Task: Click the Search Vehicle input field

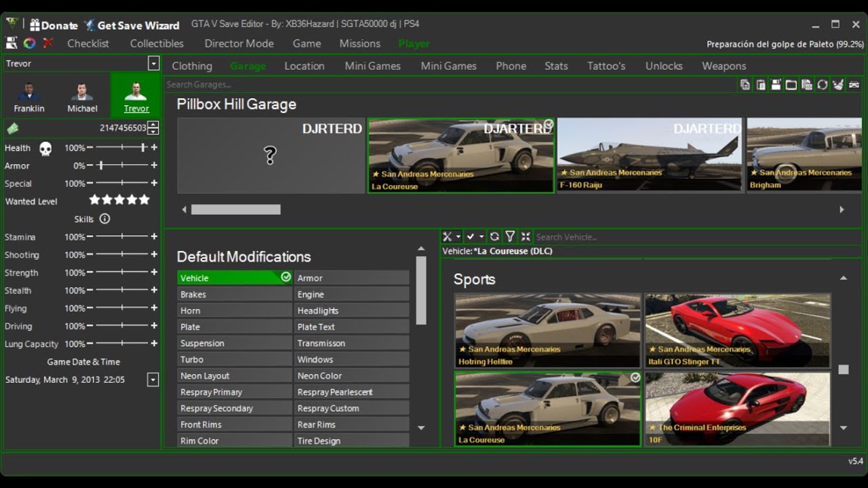Action: click(x=698, y=237)
